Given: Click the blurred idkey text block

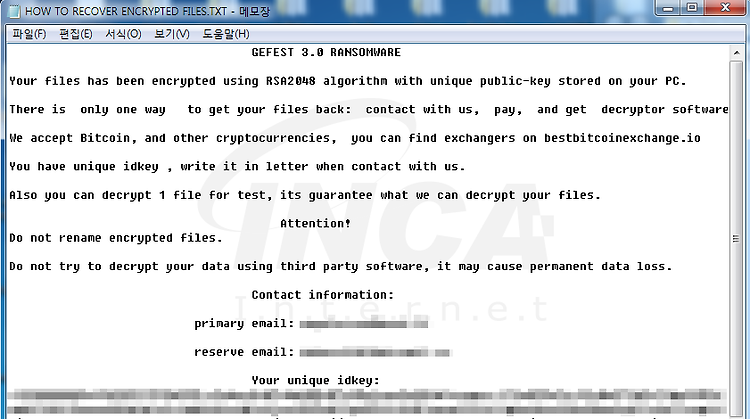Looking at the screenshot, I should click(366, 403).
